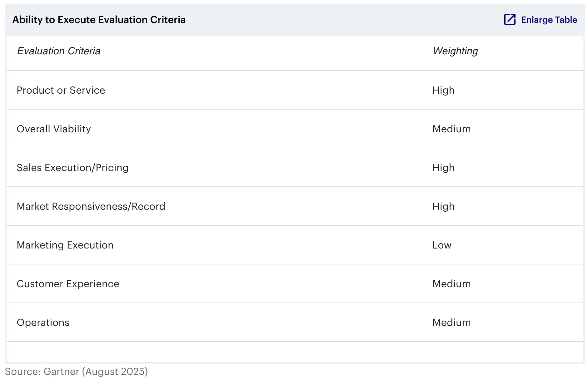The image size is (588, 379).
Task: Select the Sales Execution/Pricing row label
Action: point(72,168)
